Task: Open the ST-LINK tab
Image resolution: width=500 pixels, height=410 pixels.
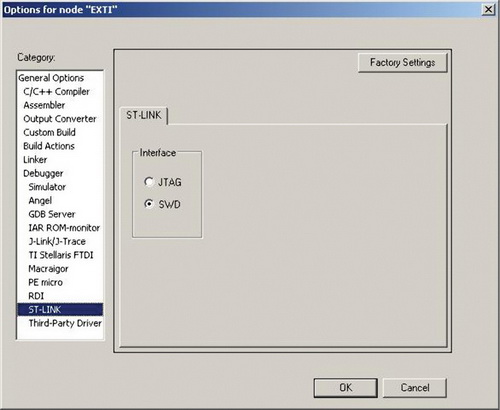Action: point(144,115)
